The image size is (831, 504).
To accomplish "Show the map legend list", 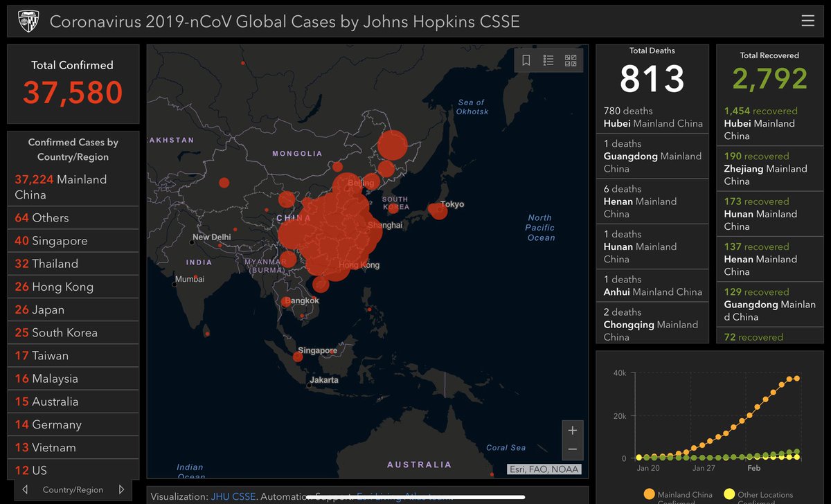I will [548, 60].
